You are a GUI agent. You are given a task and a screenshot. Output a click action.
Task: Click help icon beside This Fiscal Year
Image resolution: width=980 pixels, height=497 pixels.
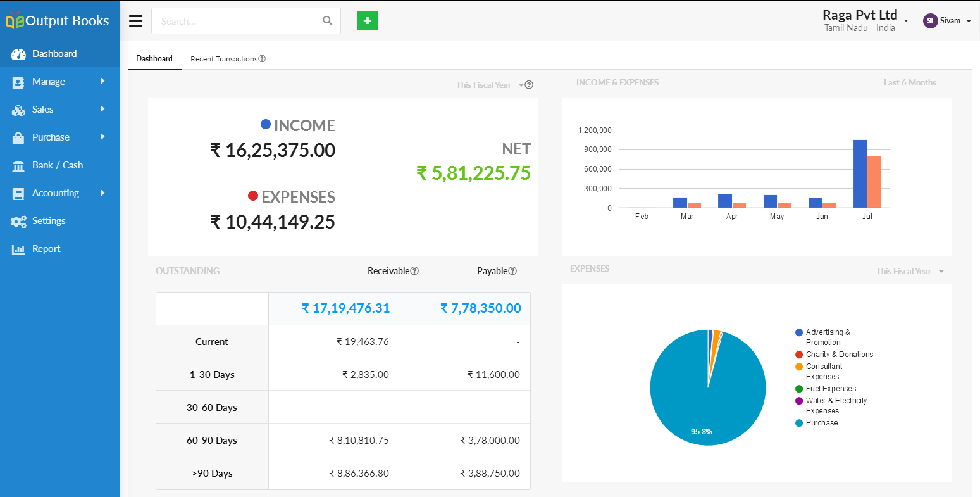tap(530, 85)
